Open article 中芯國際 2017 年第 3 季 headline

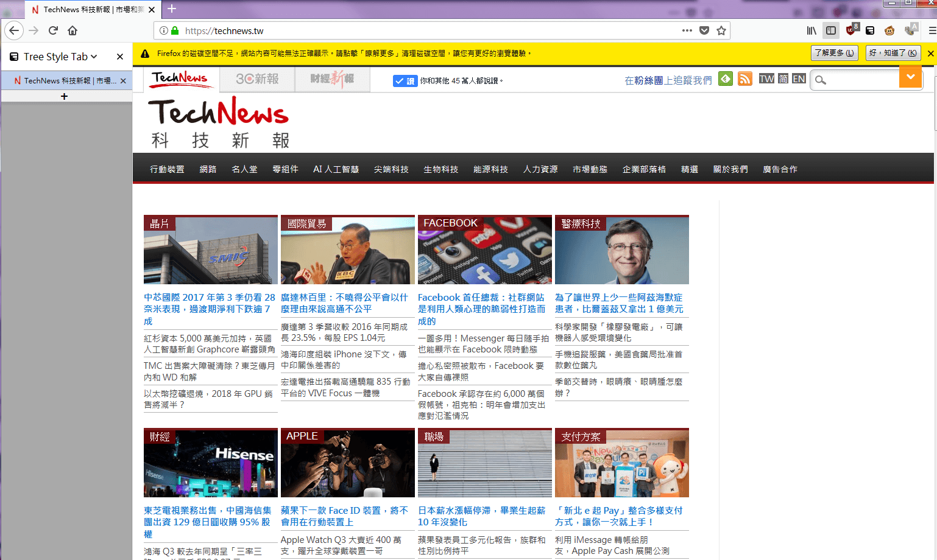[210, 309]
